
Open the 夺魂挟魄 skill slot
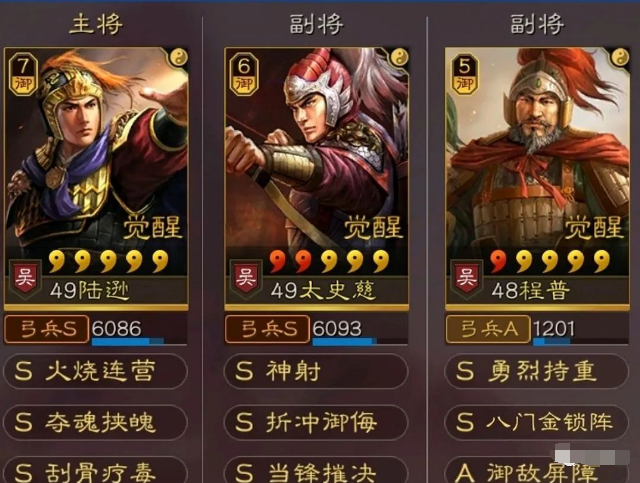pyautogui.click(x=95, y=422)
